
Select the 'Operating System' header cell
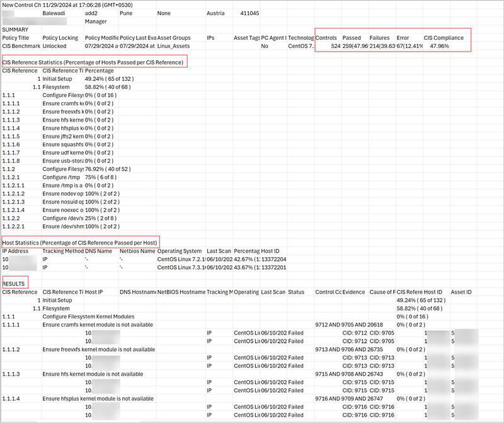[180, 252]
